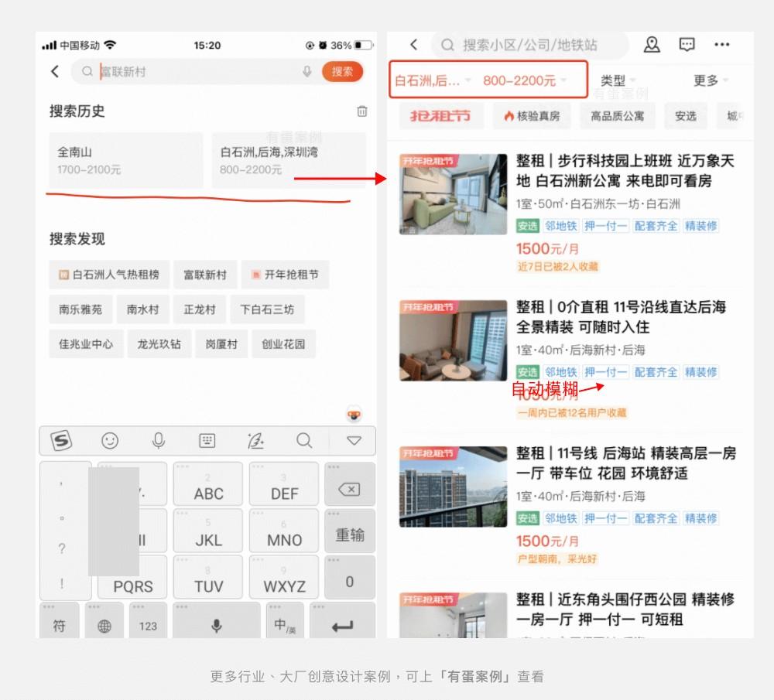Tap the microphone icon in search bar

click(307, 72)
